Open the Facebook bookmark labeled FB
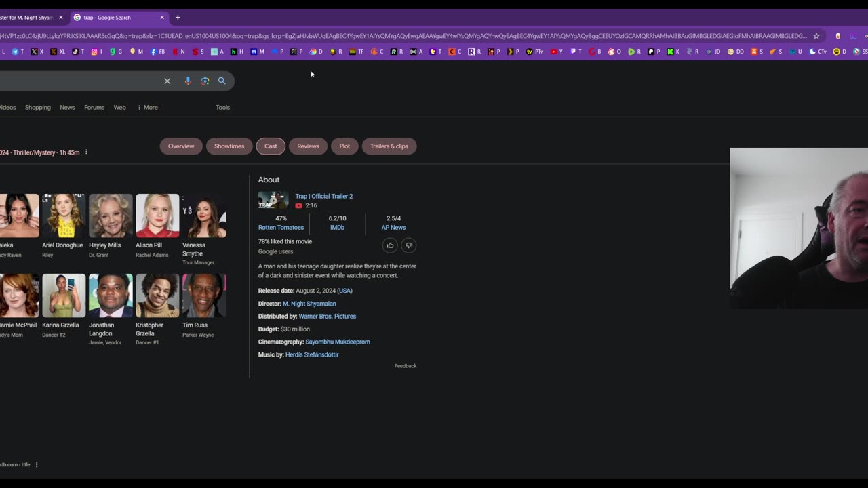Screen dimensions: 868x488 [x=157, y=52]
